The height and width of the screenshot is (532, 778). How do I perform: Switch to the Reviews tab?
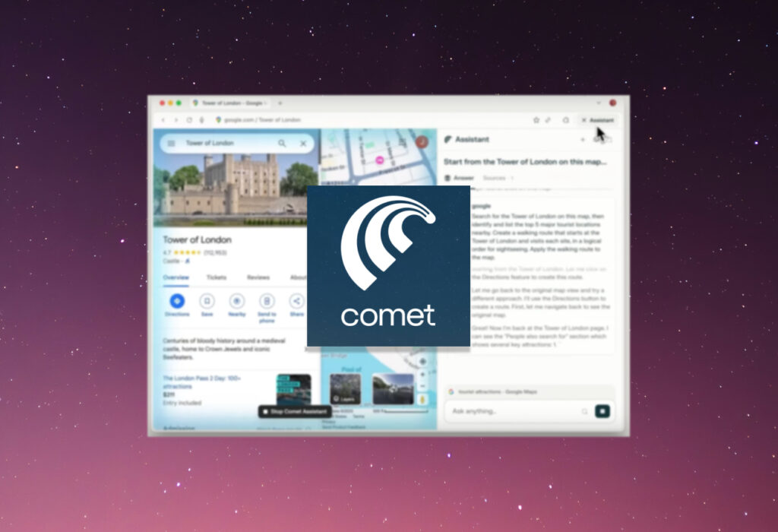click(258, 277)
